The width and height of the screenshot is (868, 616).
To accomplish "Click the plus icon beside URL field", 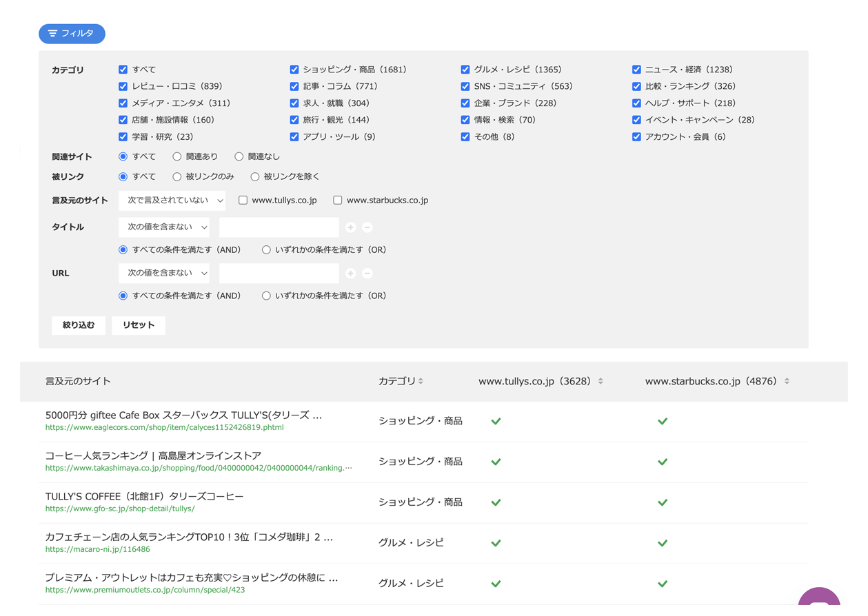I will point(350,274).
